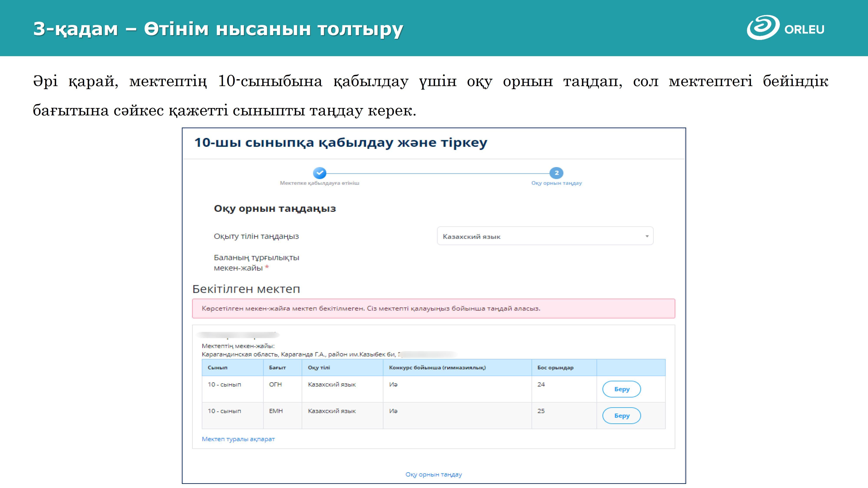The height and width of the screenshot is (488, 868).
Task: Select 'Оқу орнын таңдау' step label
Action: [x=556, y=183]
